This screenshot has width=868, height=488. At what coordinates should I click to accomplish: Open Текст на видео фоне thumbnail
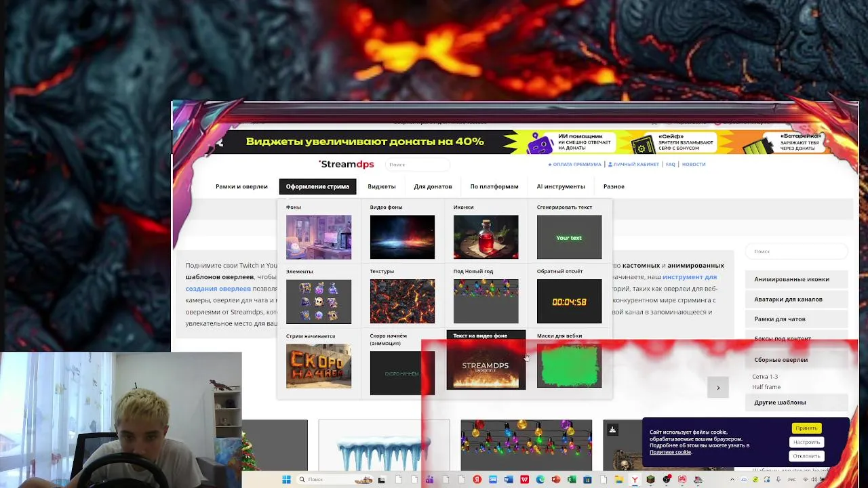point(486,366)
